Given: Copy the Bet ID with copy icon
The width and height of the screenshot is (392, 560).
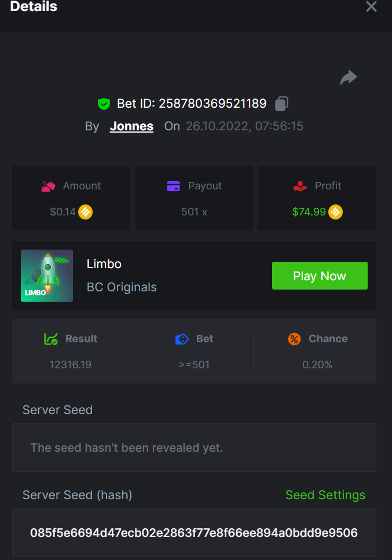Looking at the screenshot, I should pyautogui.click(x=281, y=104).
